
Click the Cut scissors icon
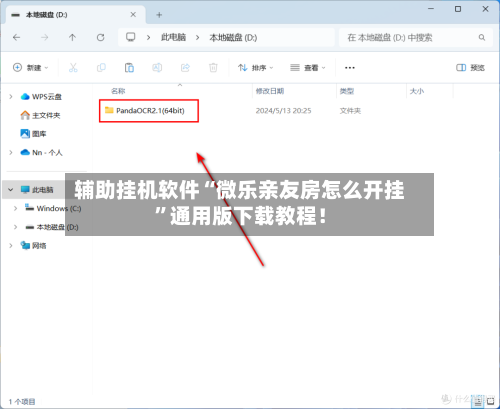[73, 68]
